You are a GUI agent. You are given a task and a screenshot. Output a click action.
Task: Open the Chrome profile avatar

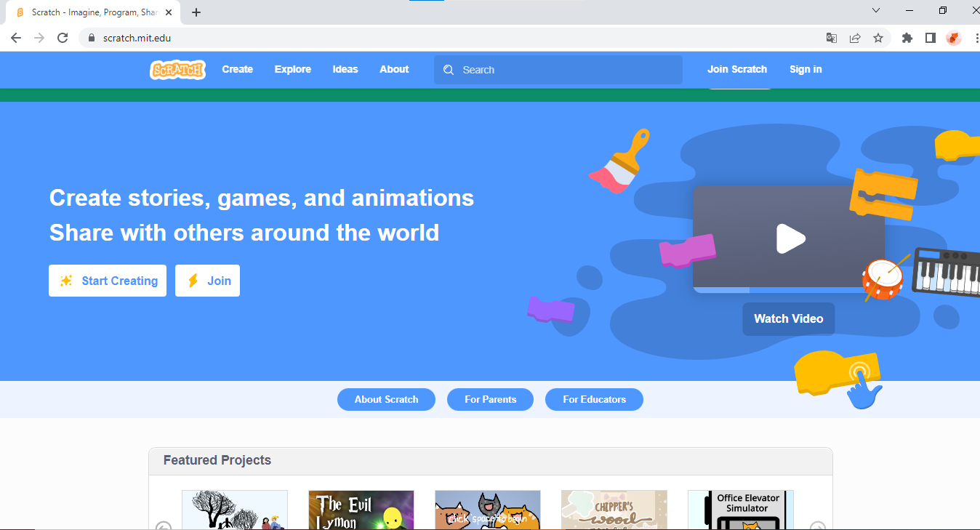954,38
